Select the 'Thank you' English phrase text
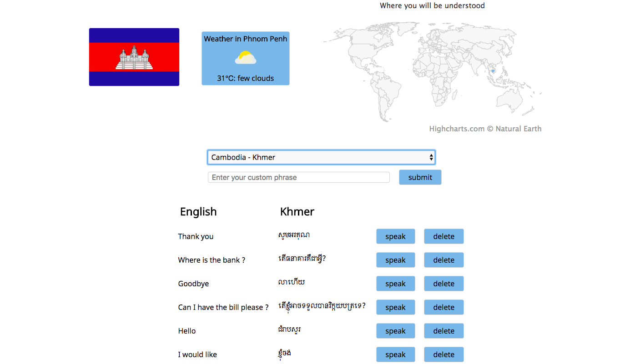 pyautogui.click(x=196, y=236)
